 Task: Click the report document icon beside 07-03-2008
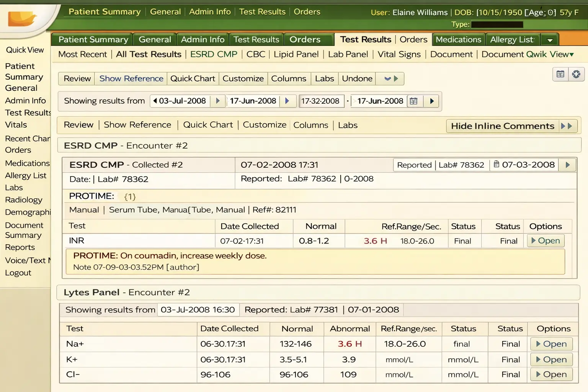coord(496,165)
